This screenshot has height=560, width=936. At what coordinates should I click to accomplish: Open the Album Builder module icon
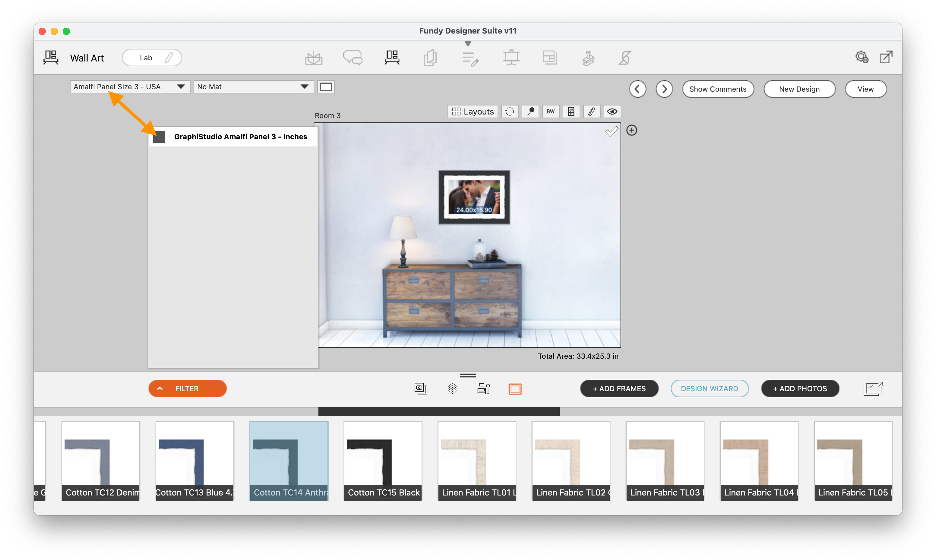click(313, 58)
